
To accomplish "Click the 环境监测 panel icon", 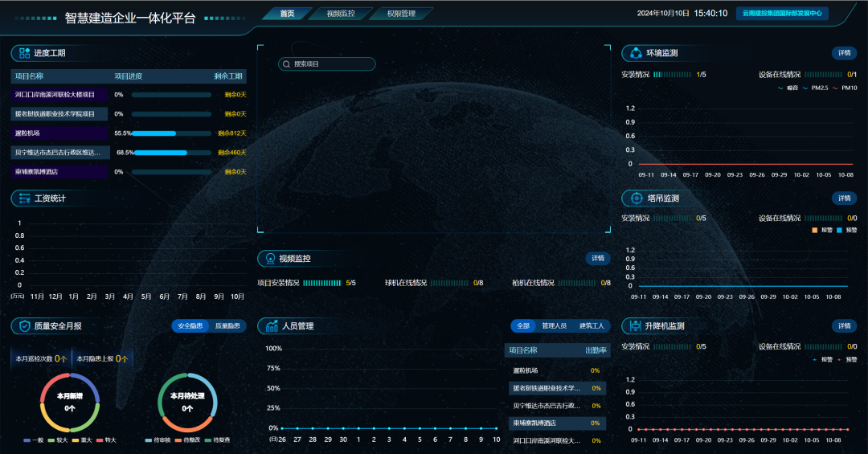I will point(636,53).
